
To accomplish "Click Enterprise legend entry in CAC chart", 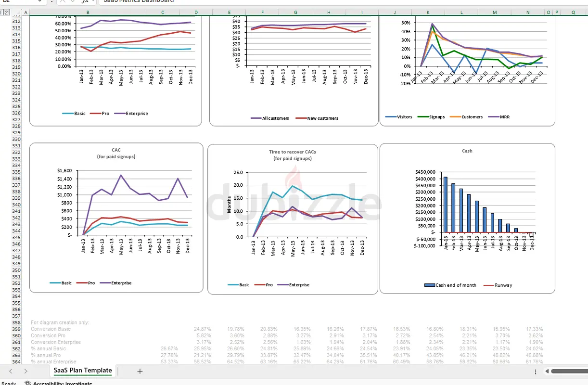I will 121,283.
